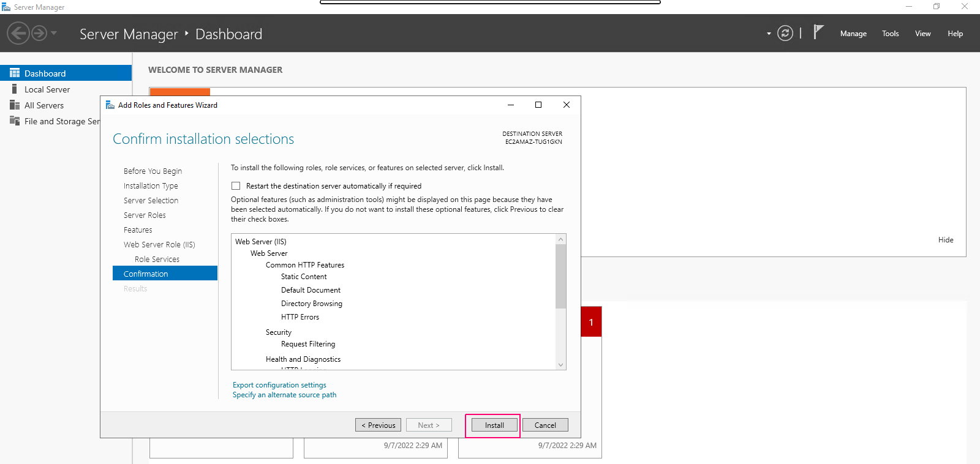
Task: Select the Confirmation wizard step
Action: (x=165, y=273)
